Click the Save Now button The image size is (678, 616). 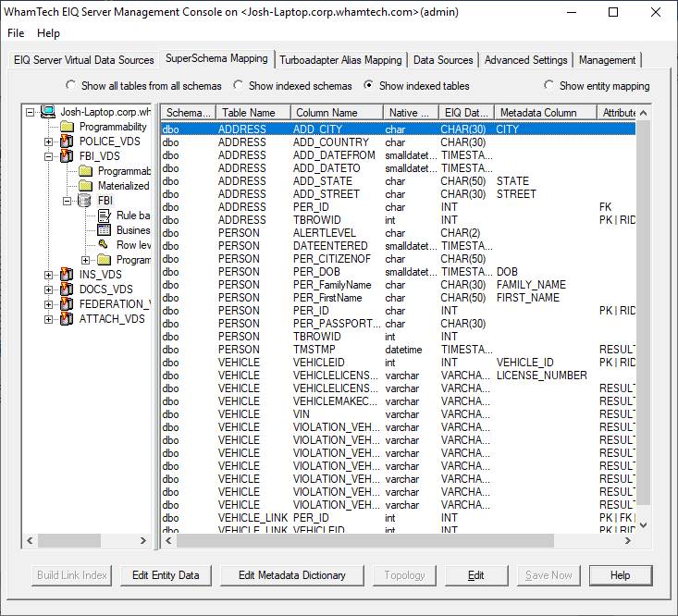pyautogui.click(x=549, y=575)
